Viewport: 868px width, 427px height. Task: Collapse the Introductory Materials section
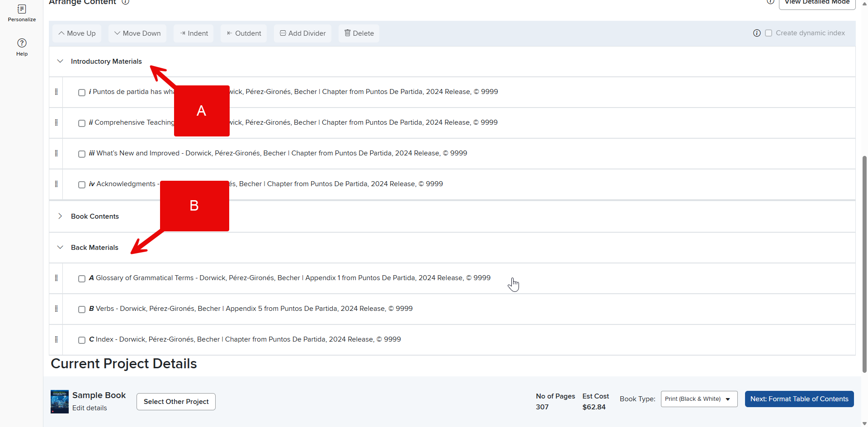[60, 61]
